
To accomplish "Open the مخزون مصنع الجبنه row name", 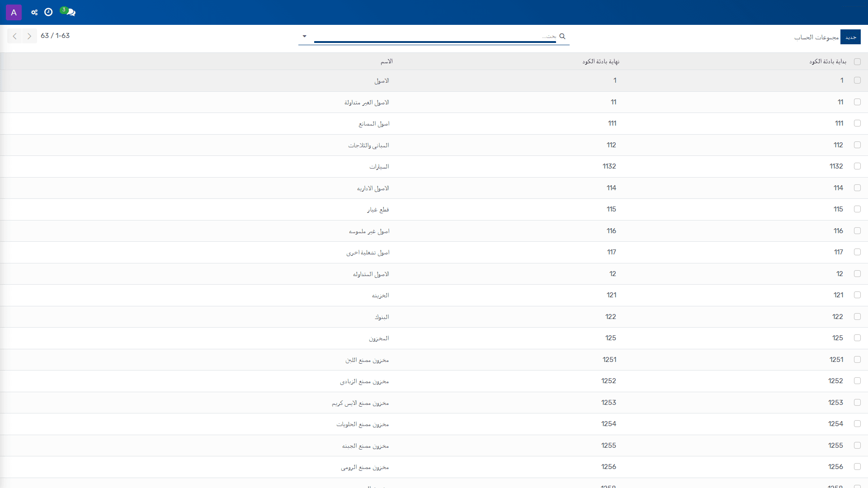I will pos(365,446).
